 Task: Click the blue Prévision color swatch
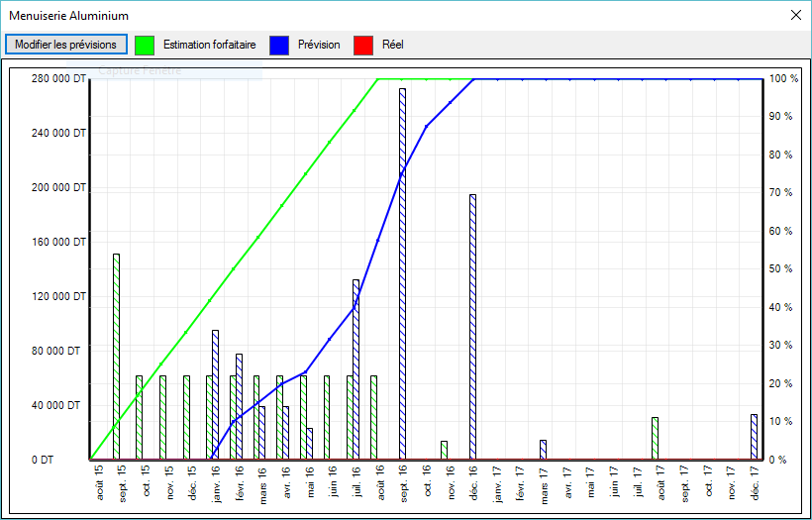(280, 45)
